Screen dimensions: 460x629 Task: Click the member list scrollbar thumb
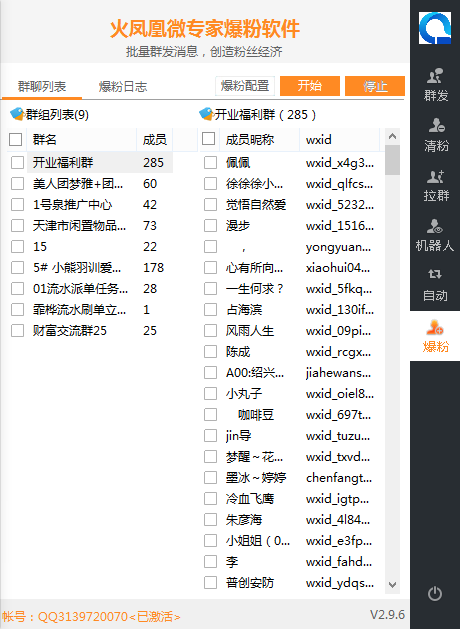click(392, 160)
